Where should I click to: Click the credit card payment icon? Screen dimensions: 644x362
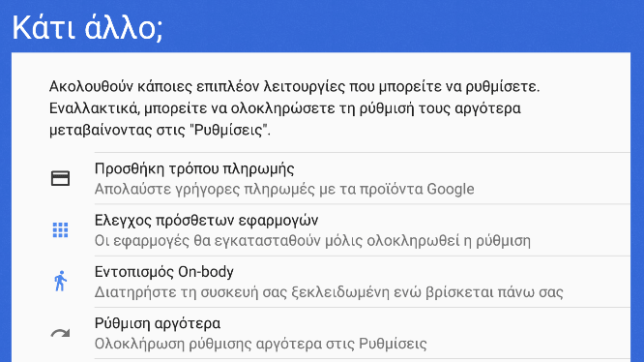[x=60, y=178]
